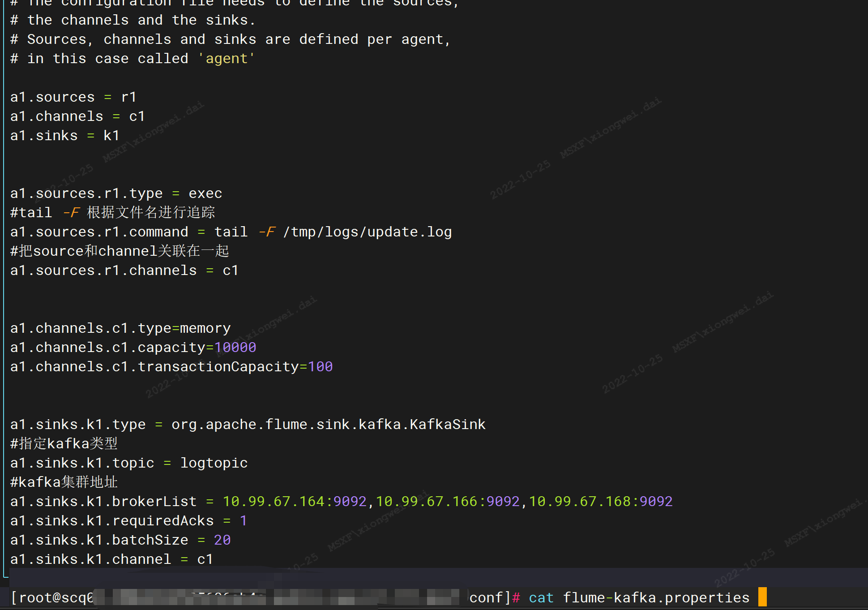Click 'org.apache.flume.sink.kafka.KafkaSink' class name
This screenshot has height=610, width=868.
329,425
